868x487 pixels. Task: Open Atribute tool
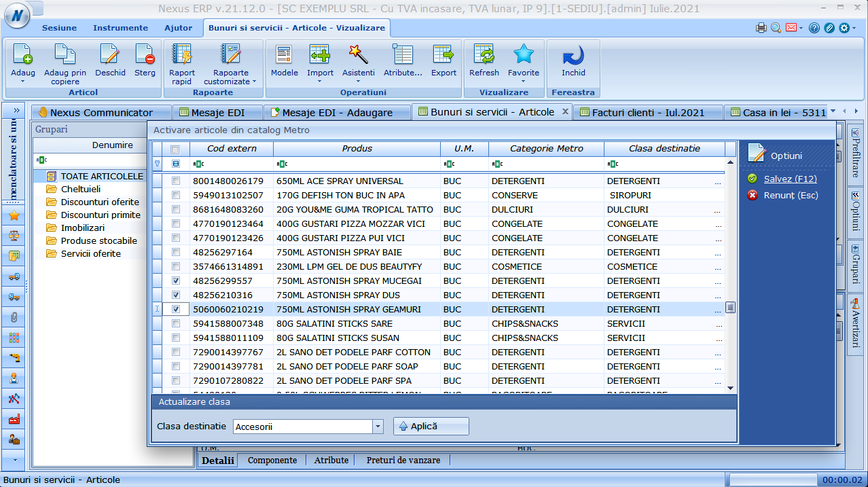pos(403,54)
